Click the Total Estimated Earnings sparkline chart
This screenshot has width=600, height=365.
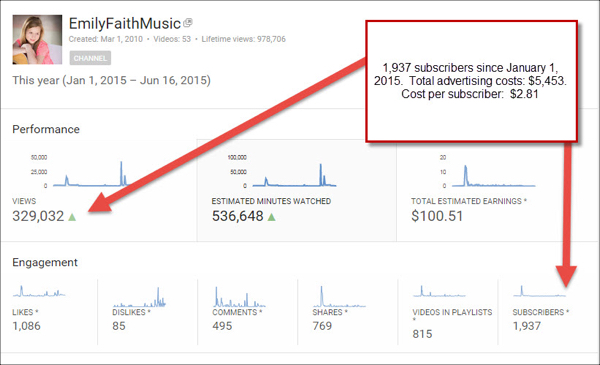494,176
